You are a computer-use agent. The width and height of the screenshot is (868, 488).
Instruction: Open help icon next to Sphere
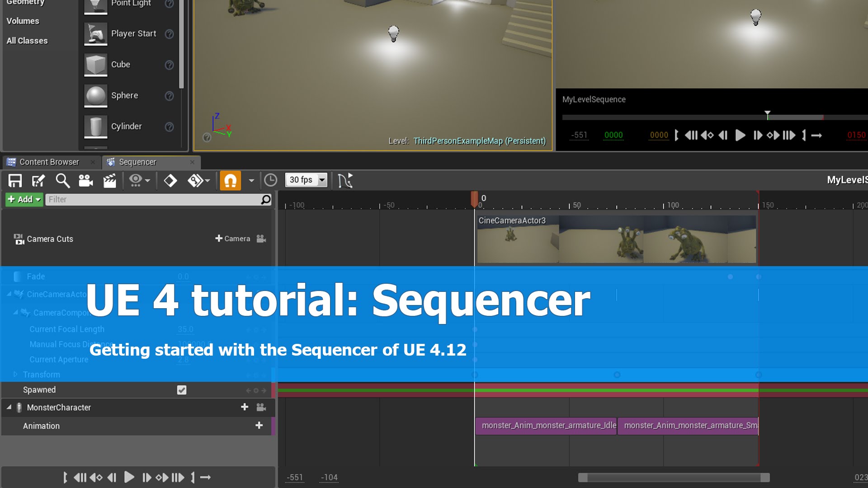(169, 96)
